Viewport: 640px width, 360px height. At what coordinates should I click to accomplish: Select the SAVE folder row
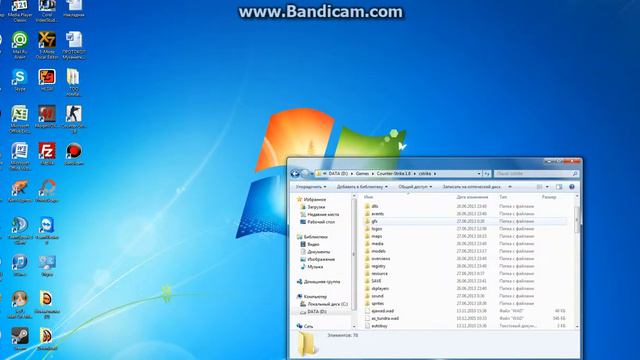(x=465, y=281)
